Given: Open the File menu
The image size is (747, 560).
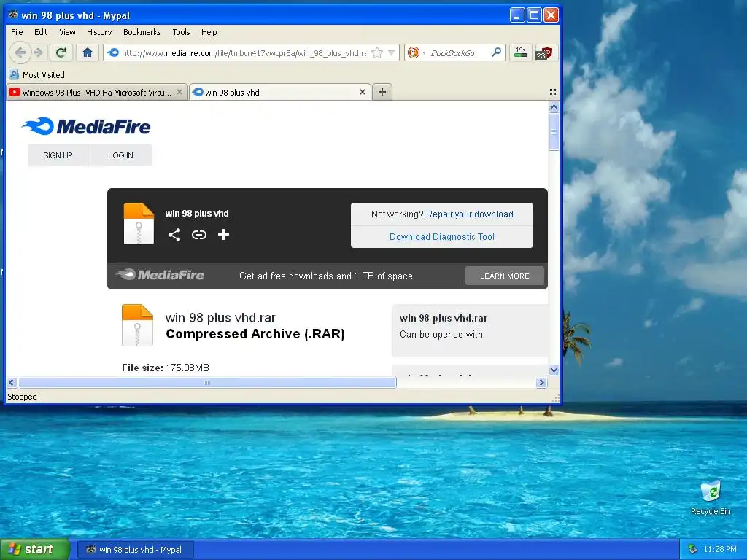Looking at the screenshot, I should point(17,32).
